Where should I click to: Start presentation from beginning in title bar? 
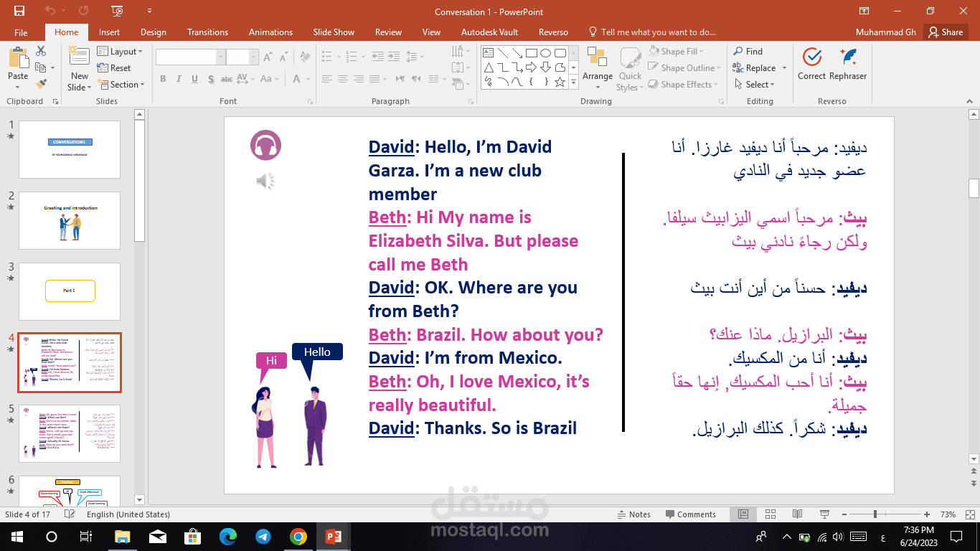(x=117, y=11)
